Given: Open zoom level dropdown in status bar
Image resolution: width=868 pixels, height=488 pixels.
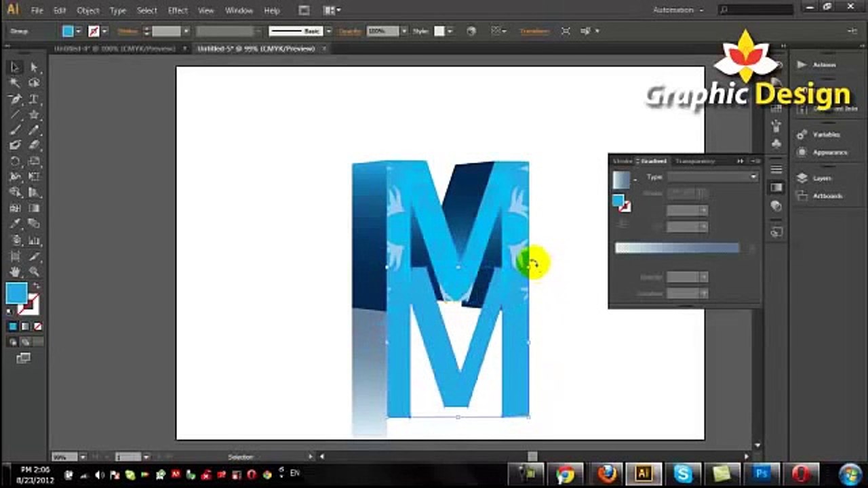Looking at the screenshot, I should 84,457.
